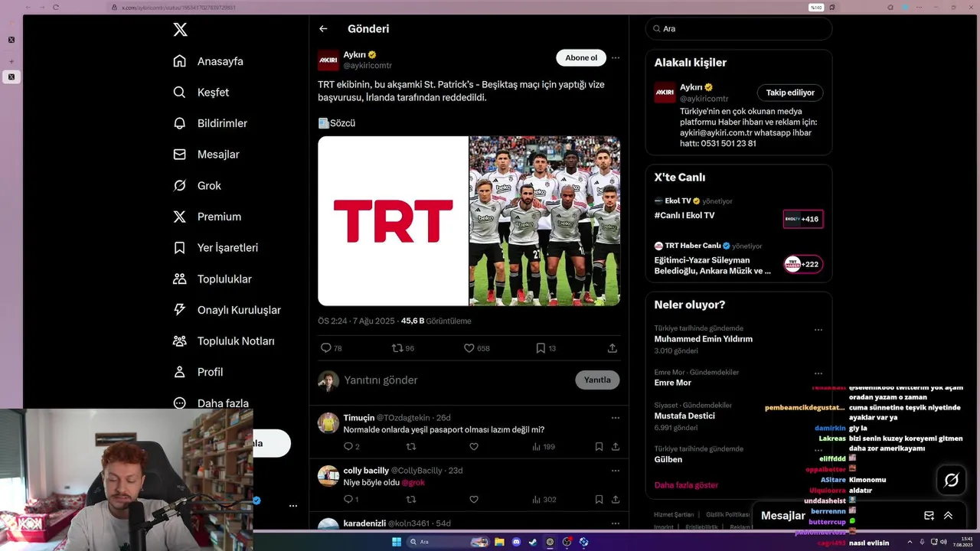Open Bildirimler notifications

211,123
